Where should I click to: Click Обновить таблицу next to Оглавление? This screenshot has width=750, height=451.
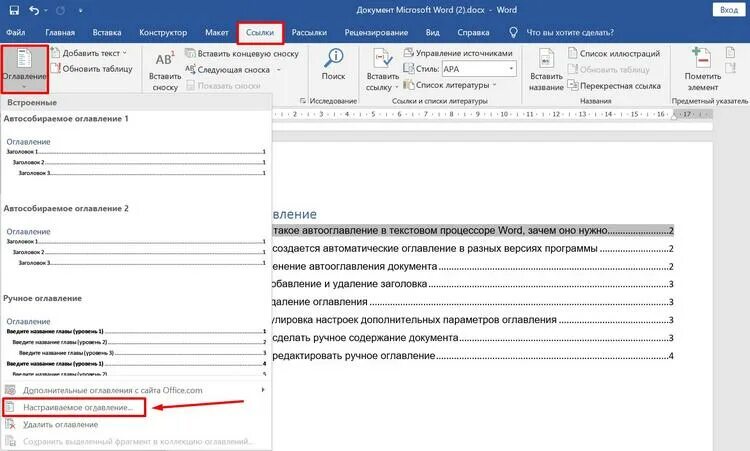[92, 69]
